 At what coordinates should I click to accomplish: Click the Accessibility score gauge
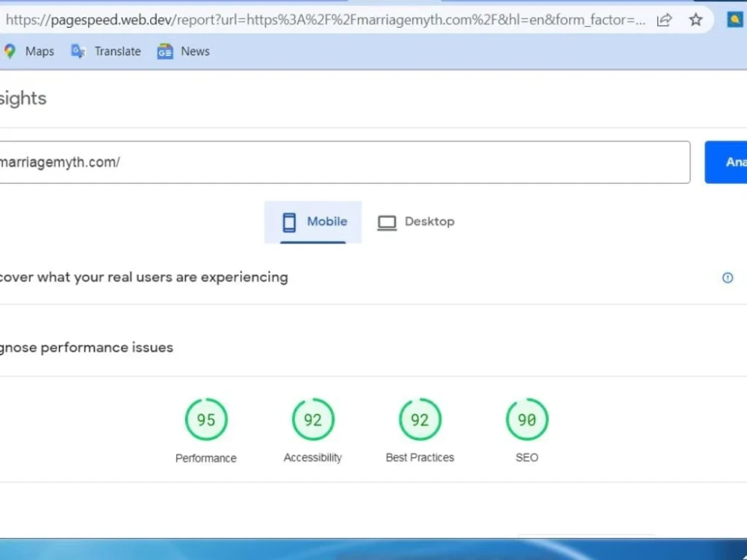(313, 420)
